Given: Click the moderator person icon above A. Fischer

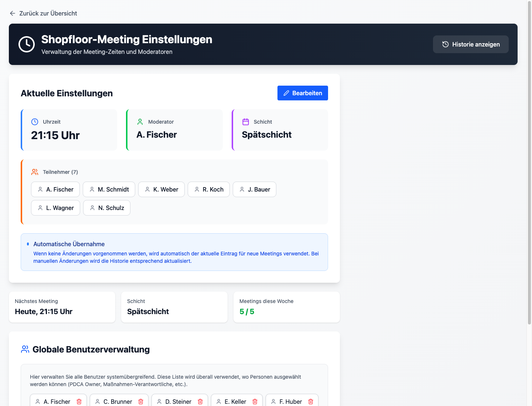Looking at the screenshot, I should pyautogui.click(x=140, y=121).
